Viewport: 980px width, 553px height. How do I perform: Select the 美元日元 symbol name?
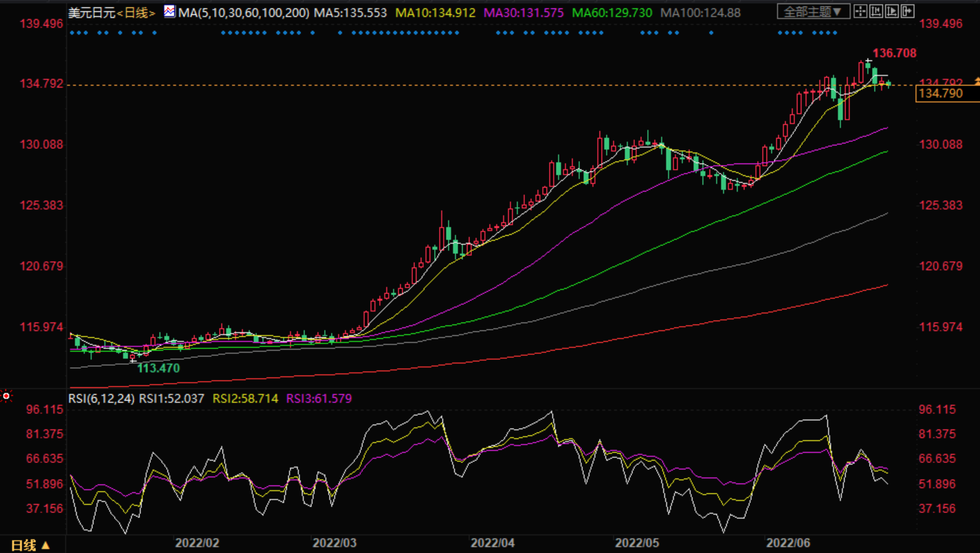(92, 12)
